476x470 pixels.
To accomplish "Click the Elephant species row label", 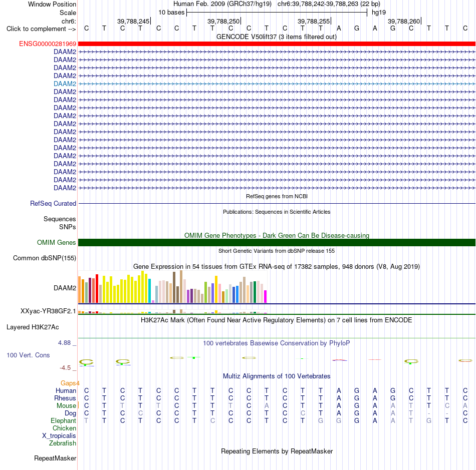I will 64,420.
